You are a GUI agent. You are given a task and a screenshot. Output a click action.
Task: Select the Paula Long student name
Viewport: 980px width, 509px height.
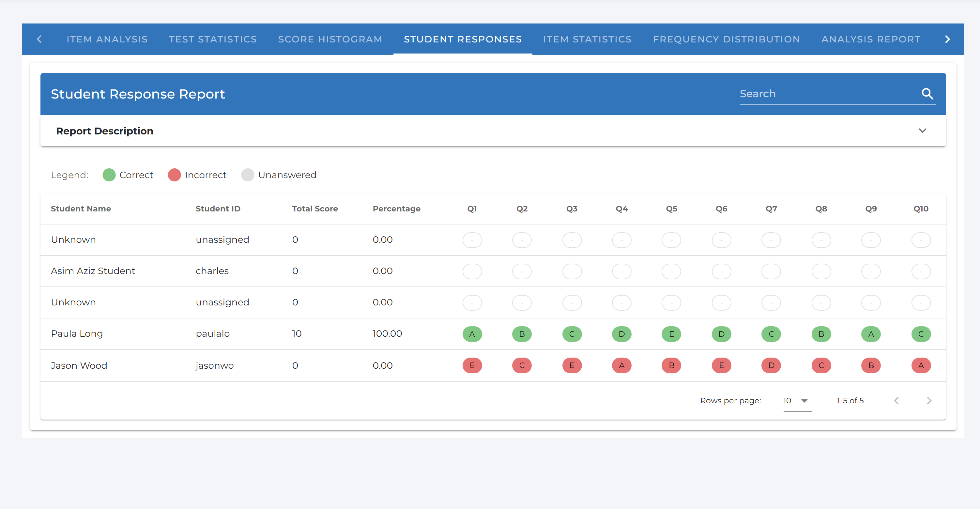pyautogui.click(x=77, y=334)
